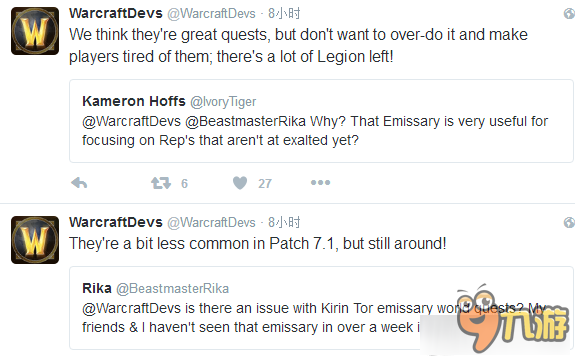Click the like count of 27
The height and width of the screenshot is (361, 575).
(265, 183)
